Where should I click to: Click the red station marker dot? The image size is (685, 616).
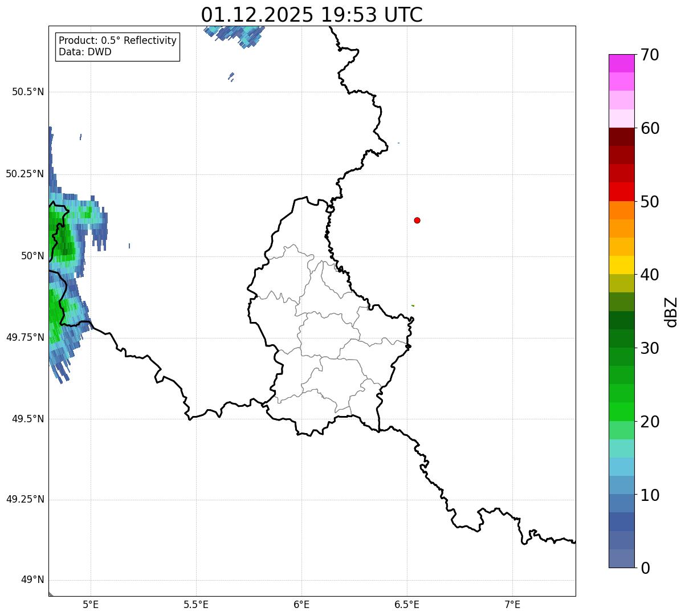(417, 221)
